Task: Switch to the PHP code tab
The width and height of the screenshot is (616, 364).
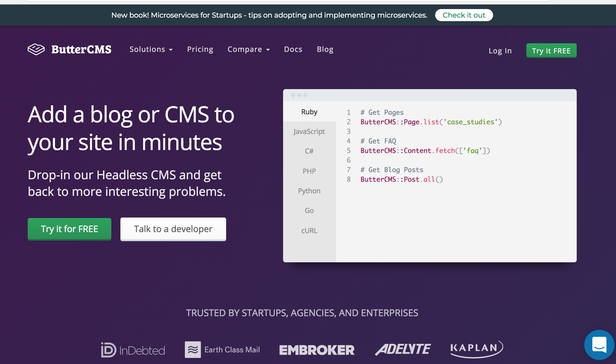Action: coord(310,171)
